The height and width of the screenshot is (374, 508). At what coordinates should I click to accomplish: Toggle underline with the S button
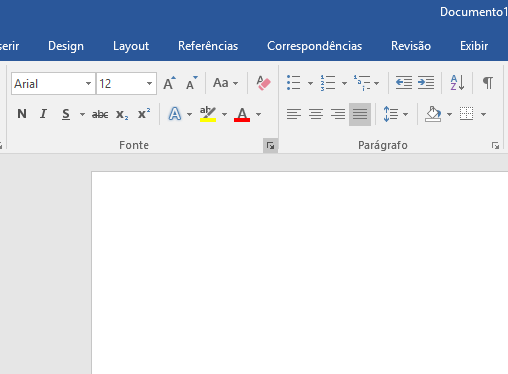[x=66, y=114]
